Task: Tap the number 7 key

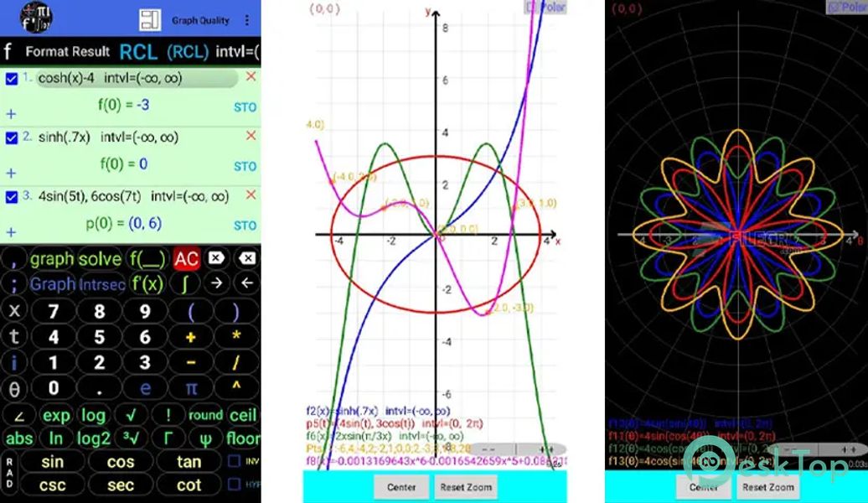Action: click(x=53, y=311)
